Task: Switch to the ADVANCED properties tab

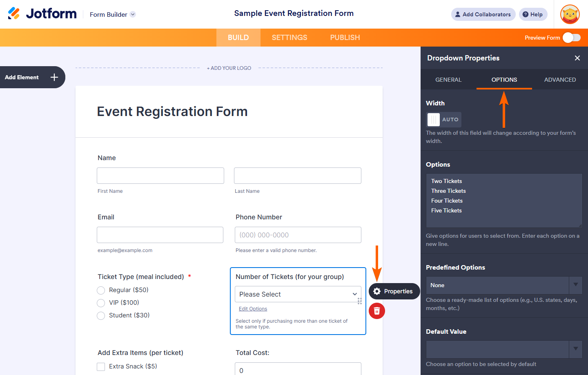Action: (x=560, y=80)
